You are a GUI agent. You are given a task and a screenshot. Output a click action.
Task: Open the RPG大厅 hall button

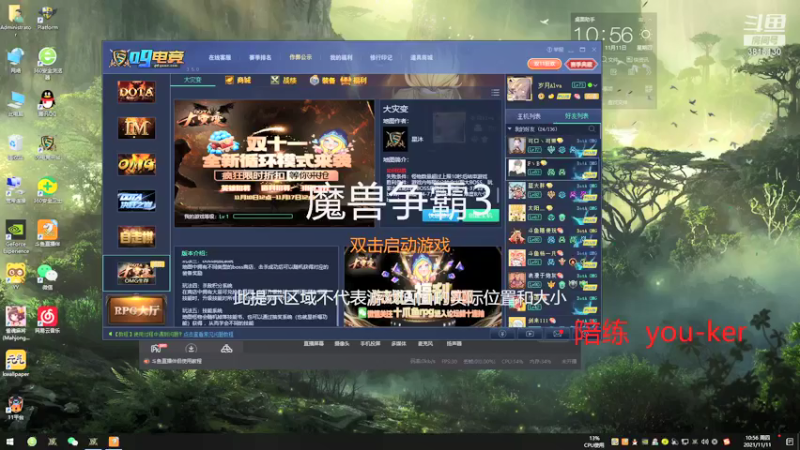pyautogui.click(x=136, y=310)
